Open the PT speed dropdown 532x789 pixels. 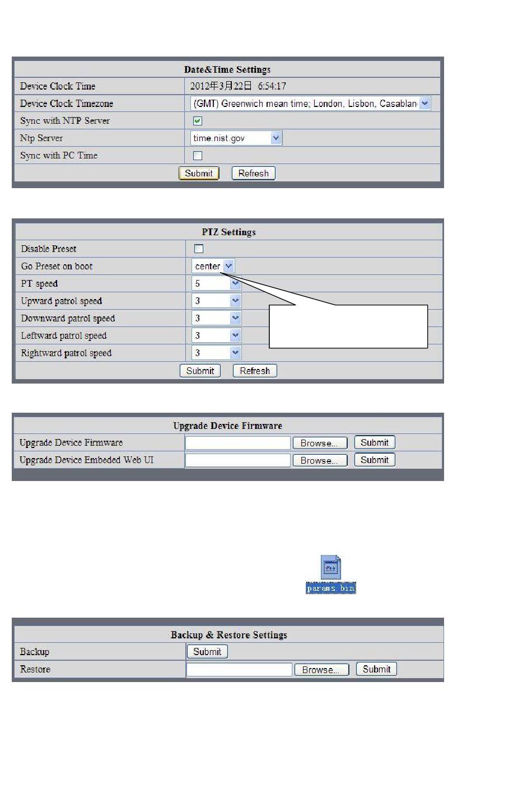point(216,283)
